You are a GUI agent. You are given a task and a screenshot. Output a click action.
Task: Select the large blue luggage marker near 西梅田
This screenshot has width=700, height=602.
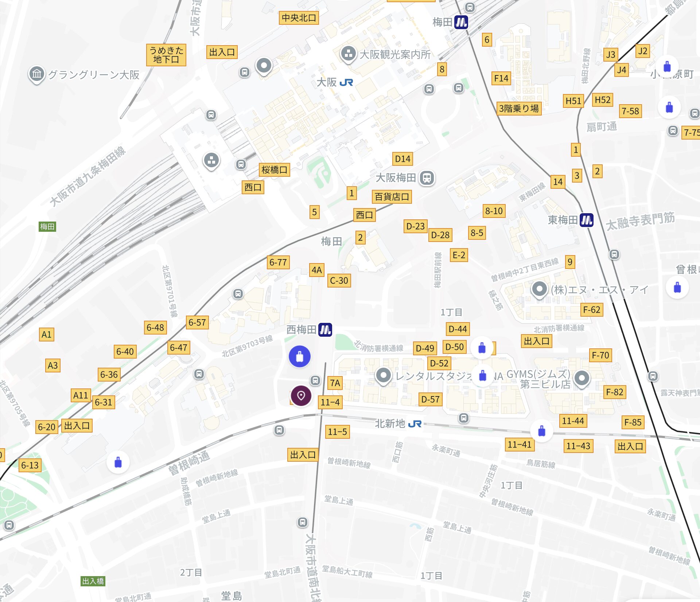pos(300,356)
